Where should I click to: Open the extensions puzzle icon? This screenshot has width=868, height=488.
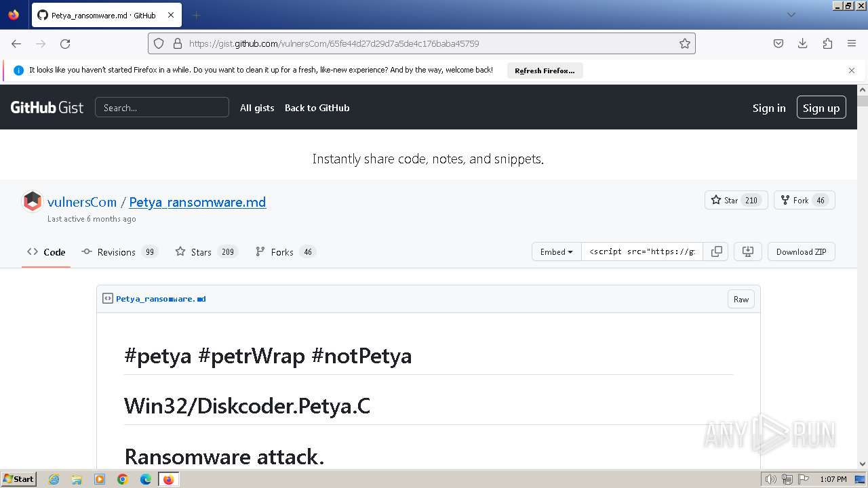(827, 43)
